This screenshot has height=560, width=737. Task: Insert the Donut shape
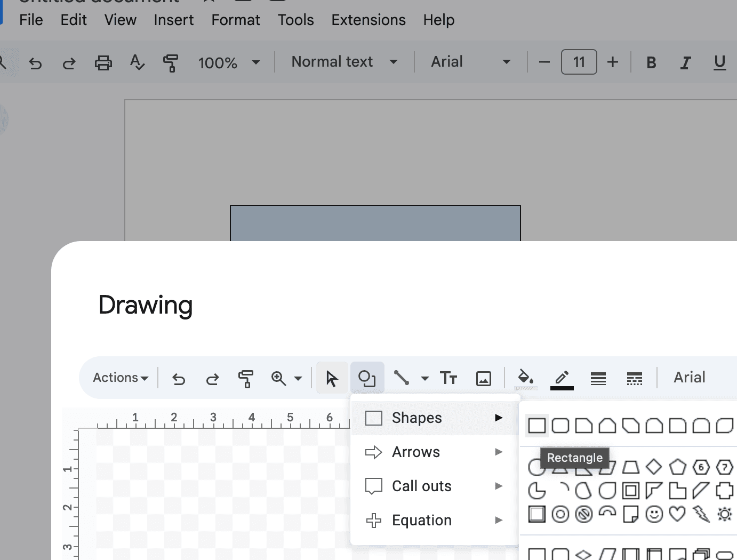[x=560, y=514]
